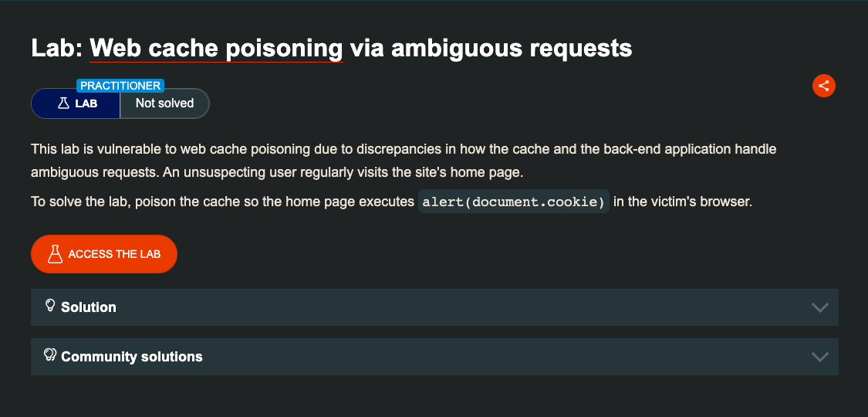The width and height of the screenshot is (868, 417).
Task: Open the underlined Web cache poisoning link
Action: [x=216, y=49]
